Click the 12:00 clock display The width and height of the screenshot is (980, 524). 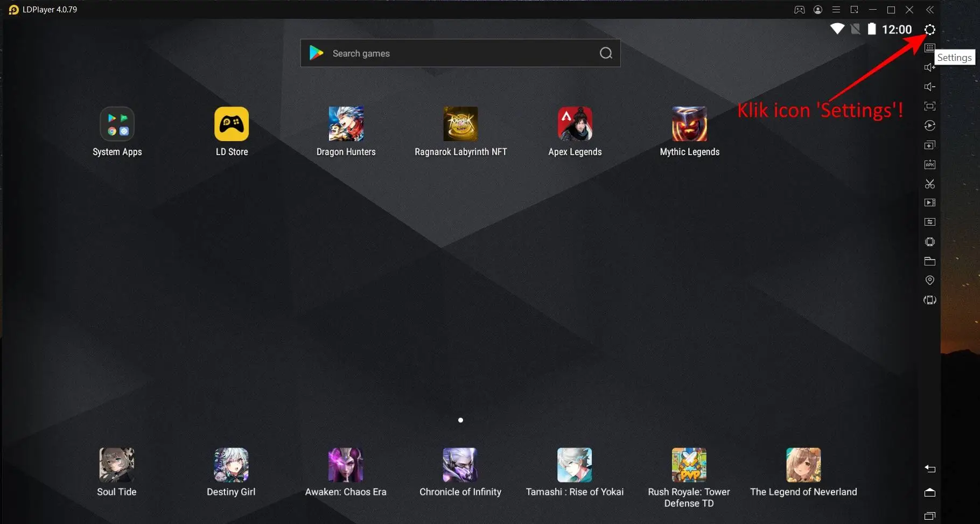897,30
